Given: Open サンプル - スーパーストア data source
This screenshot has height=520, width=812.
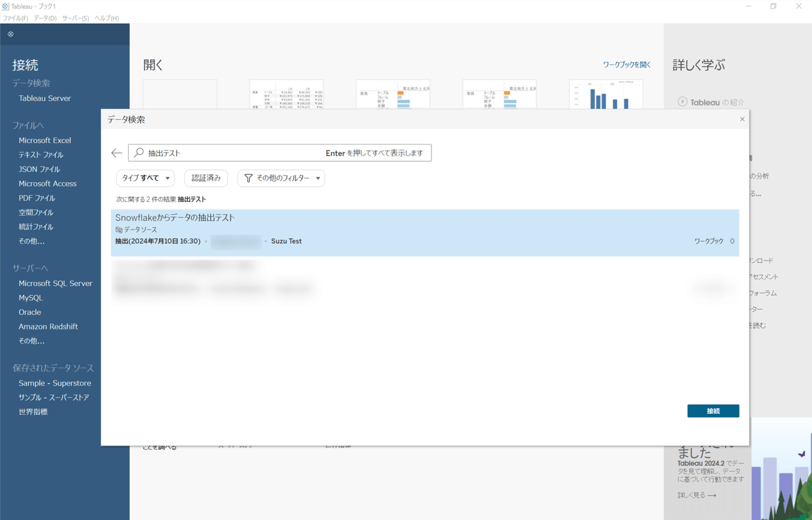Looking at the screenshot, I should [54, 397].
